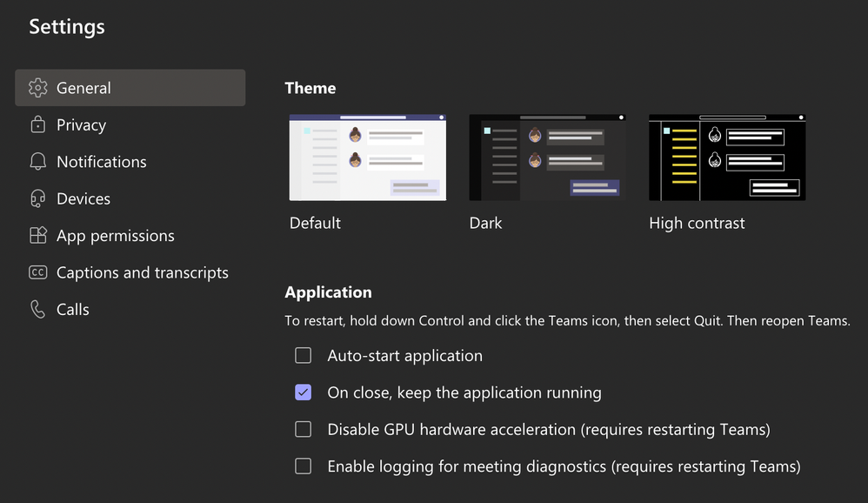Check Disable GPU hardware acceleration
Screen dimensions: 868x503
(303, 429)
